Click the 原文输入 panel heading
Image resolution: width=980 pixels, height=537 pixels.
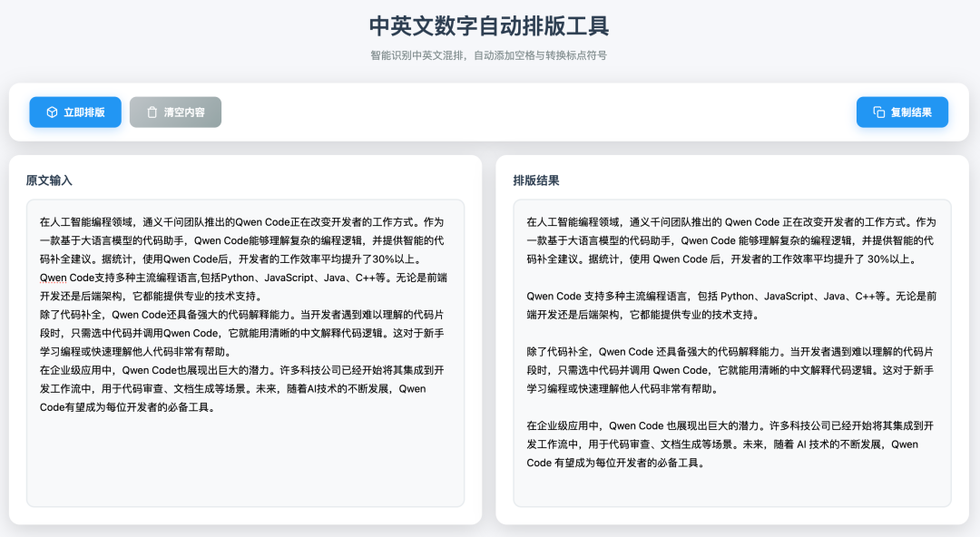coord(49,181)
